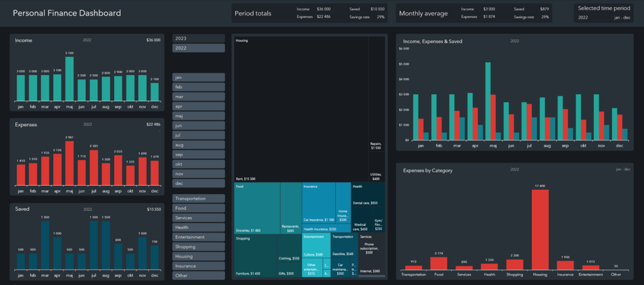Filter by mar month slicer
This screenshot has width=644, height=285.
coord(199,97)
